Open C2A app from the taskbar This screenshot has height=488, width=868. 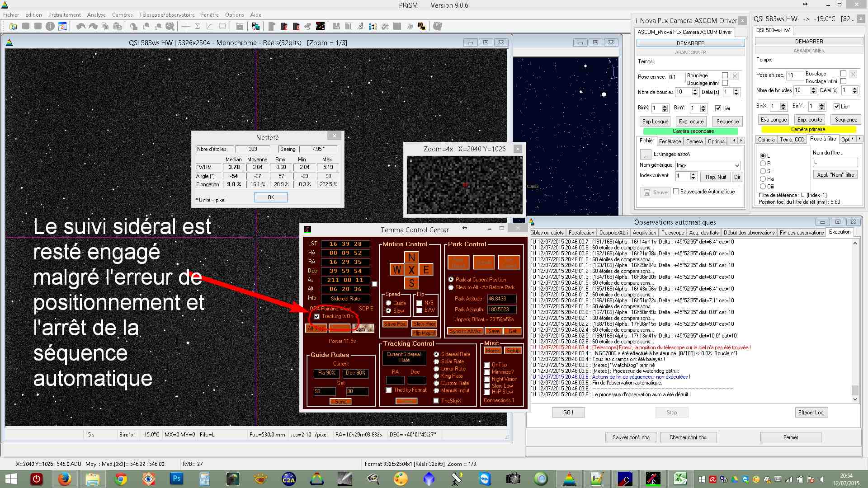288,479
